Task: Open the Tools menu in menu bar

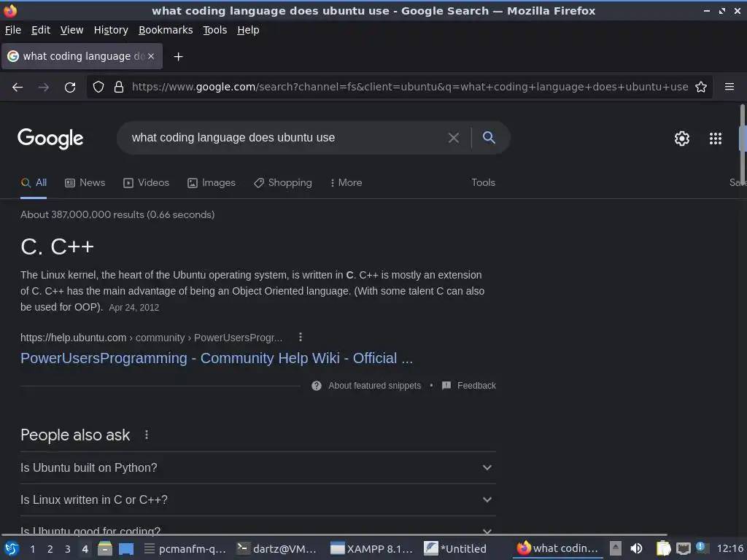Action: (x=215, y=30)
